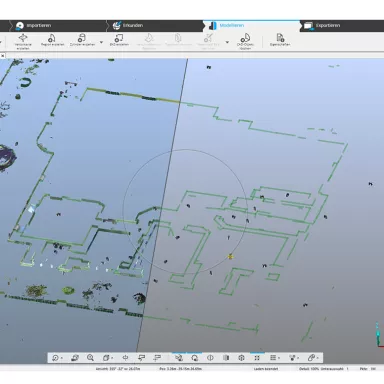Click the 'Ansicht' view angle status readout
Viewport: 384px width, 384px height.
[118, 369]
